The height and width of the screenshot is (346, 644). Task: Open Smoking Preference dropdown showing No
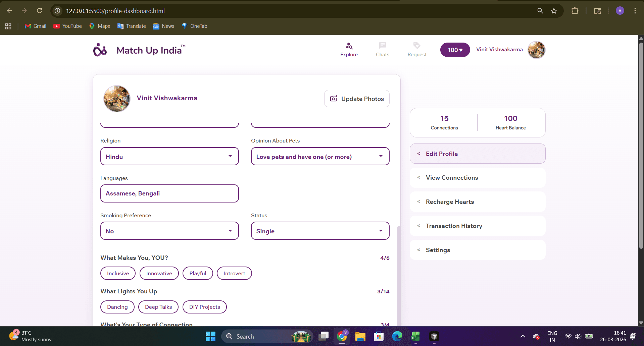pos(169,231)
